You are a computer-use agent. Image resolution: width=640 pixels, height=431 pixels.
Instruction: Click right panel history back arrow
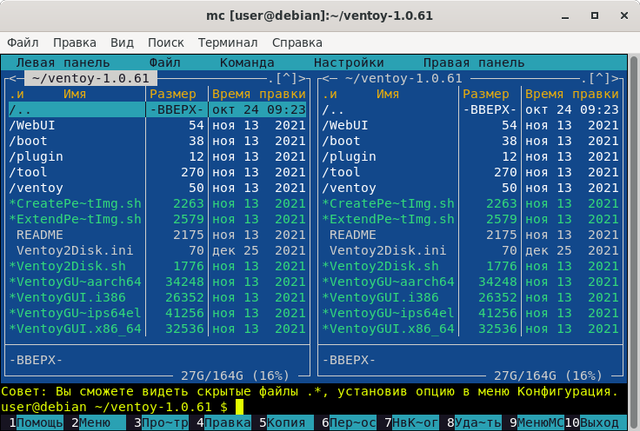(325, 78)
